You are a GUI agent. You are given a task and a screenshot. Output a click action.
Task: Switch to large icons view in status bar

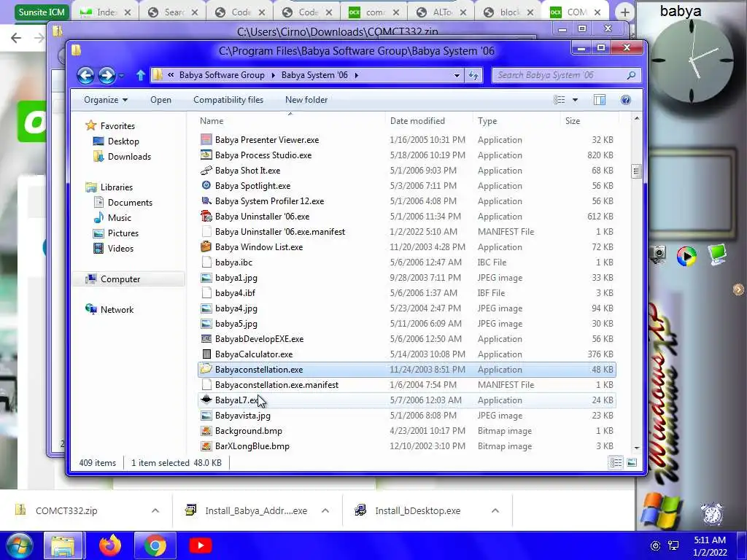tap(632, 462)
